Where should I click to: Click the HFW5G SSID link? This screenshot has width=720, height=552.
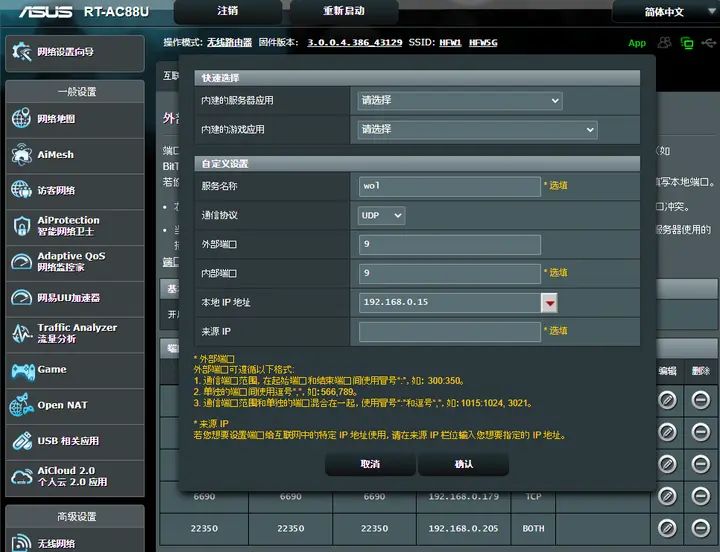pyautogui.click(x=483, y=43)
